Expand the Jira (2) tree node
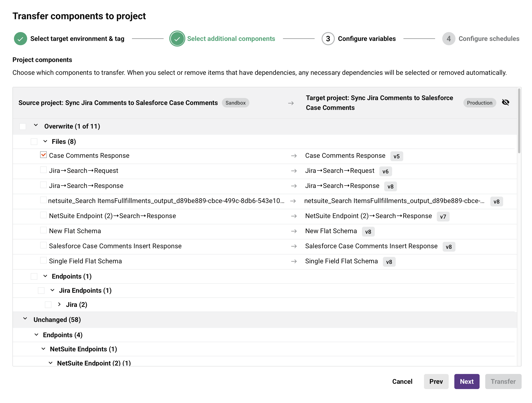532x403 pixels. point(59,304)
